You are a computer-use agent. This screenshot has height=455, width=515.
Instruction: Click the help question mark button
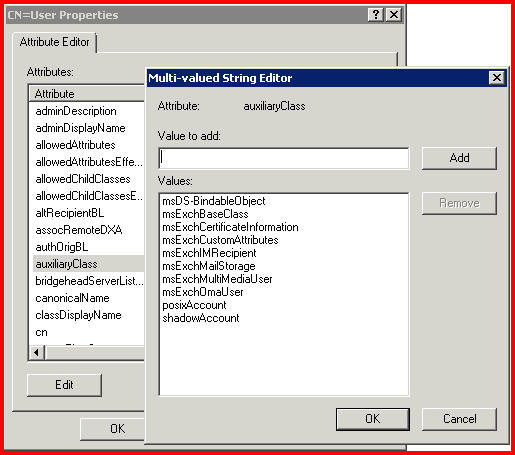(x=376, y=15)
